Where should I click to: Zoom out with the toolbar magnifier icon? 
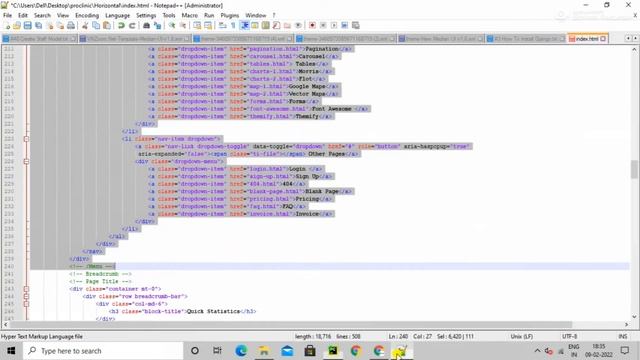point(182,26)
